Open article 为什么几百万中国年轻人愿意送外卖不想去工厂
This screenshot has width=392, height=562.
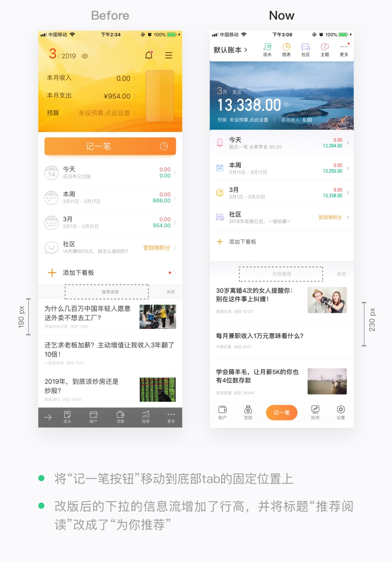[87, 313]
